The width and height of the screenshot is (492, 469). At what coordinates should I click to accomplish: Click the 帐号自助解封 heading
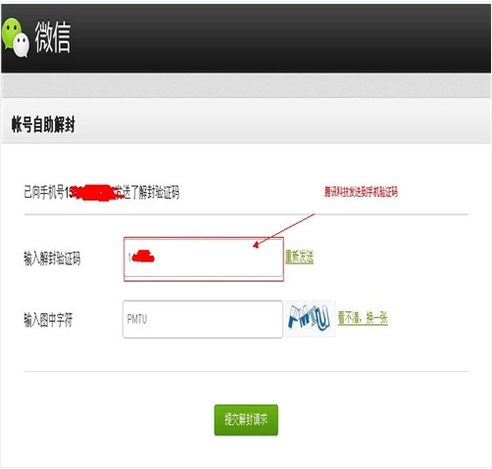coord(43,125)
